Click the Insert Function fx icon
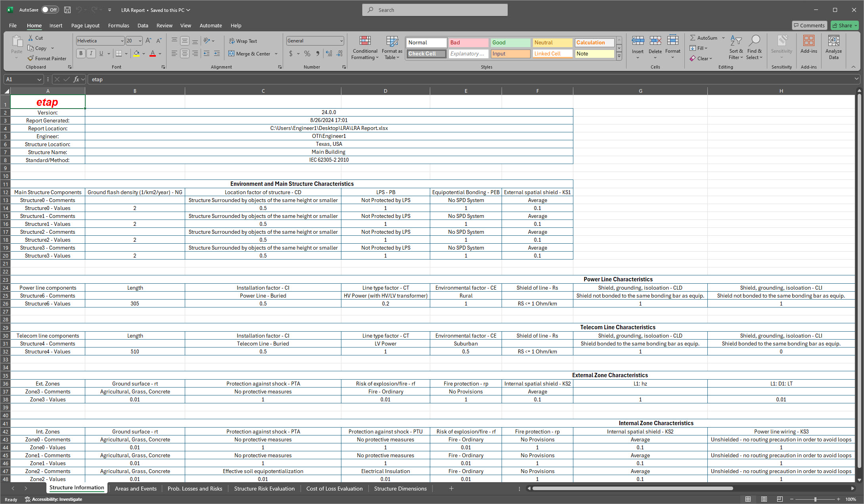Viewport: 864px width, 504px height. [76, 79]
